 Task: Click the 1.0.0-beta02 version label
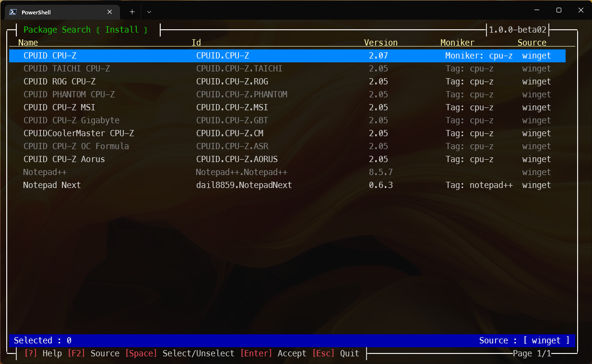click(518, 30)
